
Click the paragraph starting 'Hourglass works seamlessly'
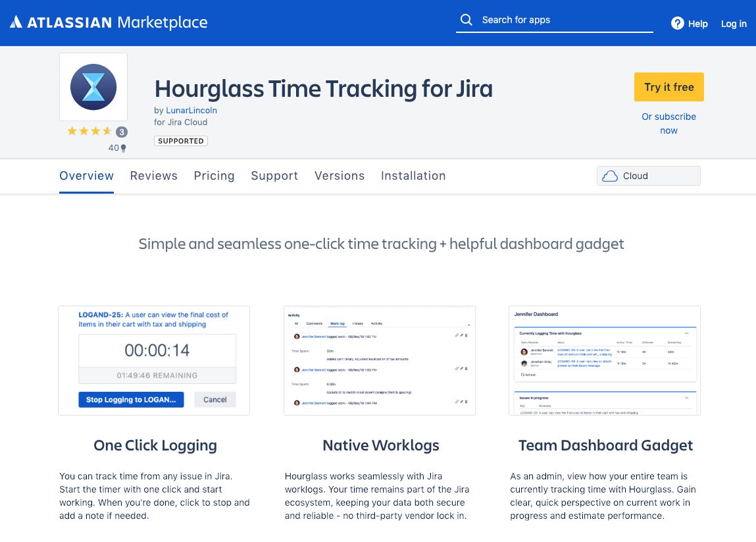pos(377,496)
